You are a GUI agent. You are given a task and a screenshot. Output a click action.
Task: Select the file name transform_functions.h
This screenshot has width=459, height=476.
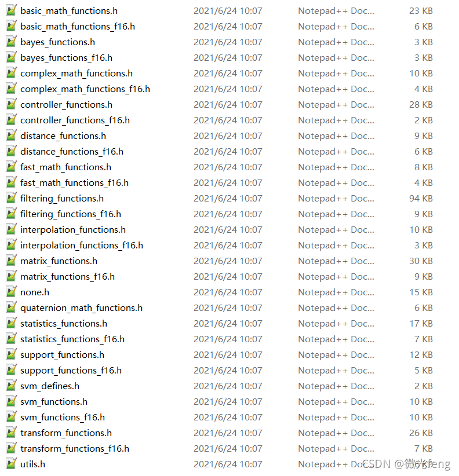tap(66, 433)
